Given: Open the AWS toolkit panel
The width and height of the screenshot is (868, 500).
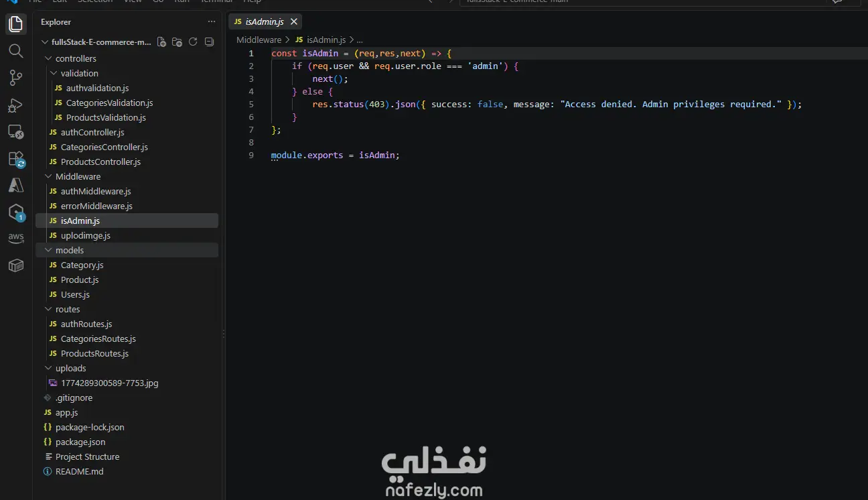Looking at the screenshot, I should tap(16, 239).
